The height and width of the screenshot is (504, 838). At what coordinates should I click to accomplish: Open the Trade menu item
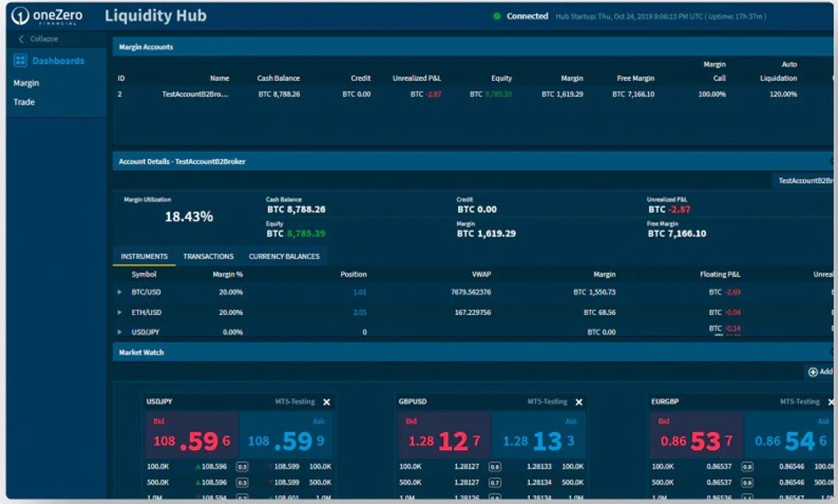pyautogui.click(x=24, y=101)
